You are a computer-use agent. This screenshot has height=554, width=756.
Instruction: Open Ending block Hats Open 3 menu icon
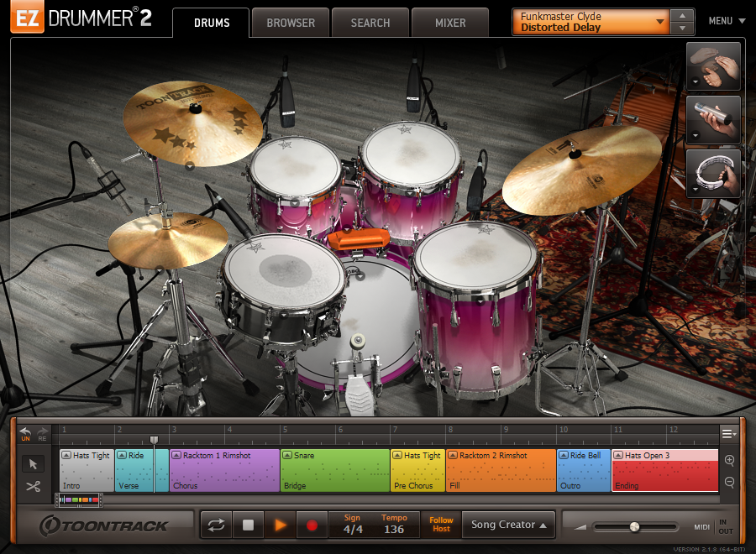(x=618, y=455)
